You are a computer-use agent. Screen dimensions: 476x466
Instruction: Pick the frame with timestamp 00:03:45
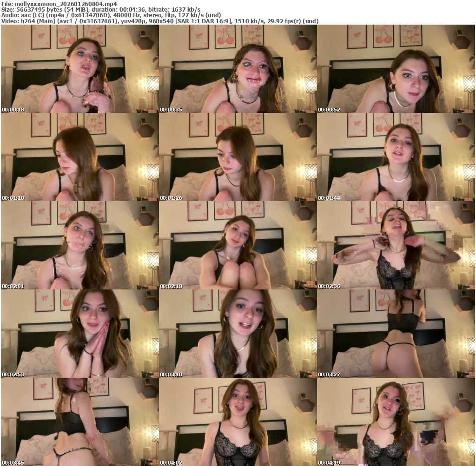80,422
